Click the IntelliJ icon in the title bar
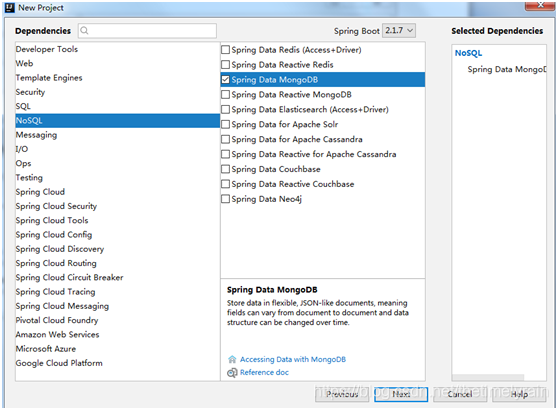Viewport: 558px width, 410px height. coord(10,7)
